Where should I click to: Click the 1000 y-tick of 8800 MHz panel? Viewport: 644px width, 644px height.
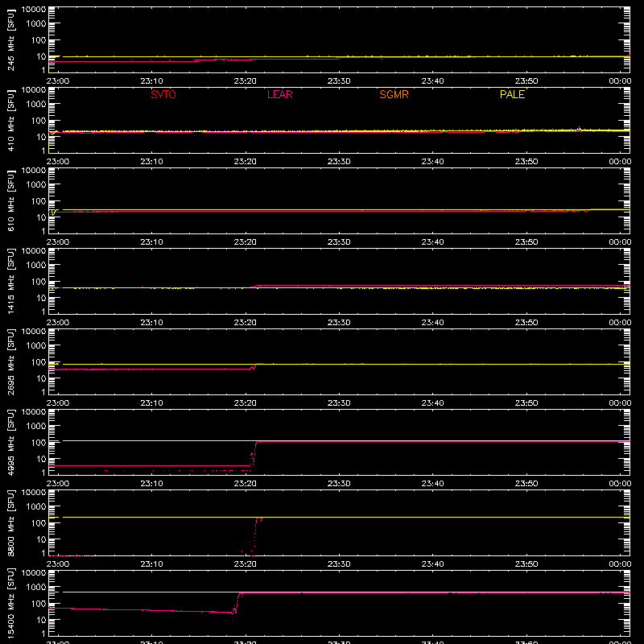(36, 507)
